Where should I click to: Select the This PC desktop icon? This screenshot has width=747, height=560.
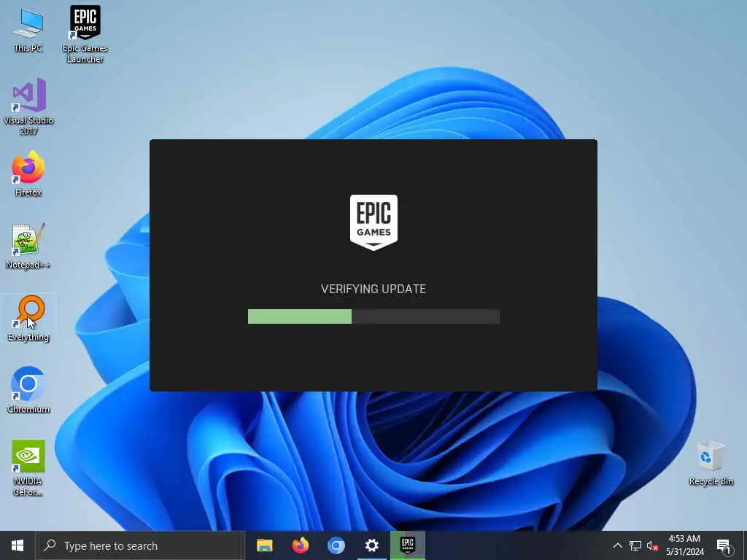point(28,31)
